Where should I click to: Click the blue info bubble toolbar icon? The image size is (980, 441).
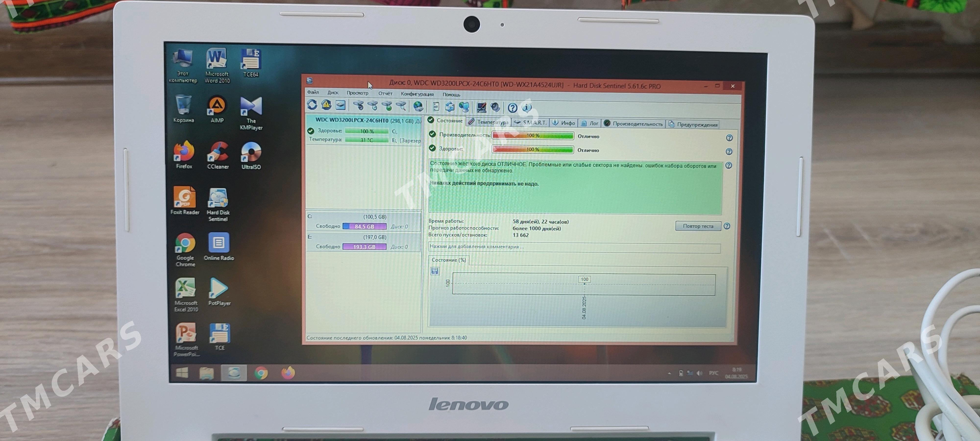527,108
